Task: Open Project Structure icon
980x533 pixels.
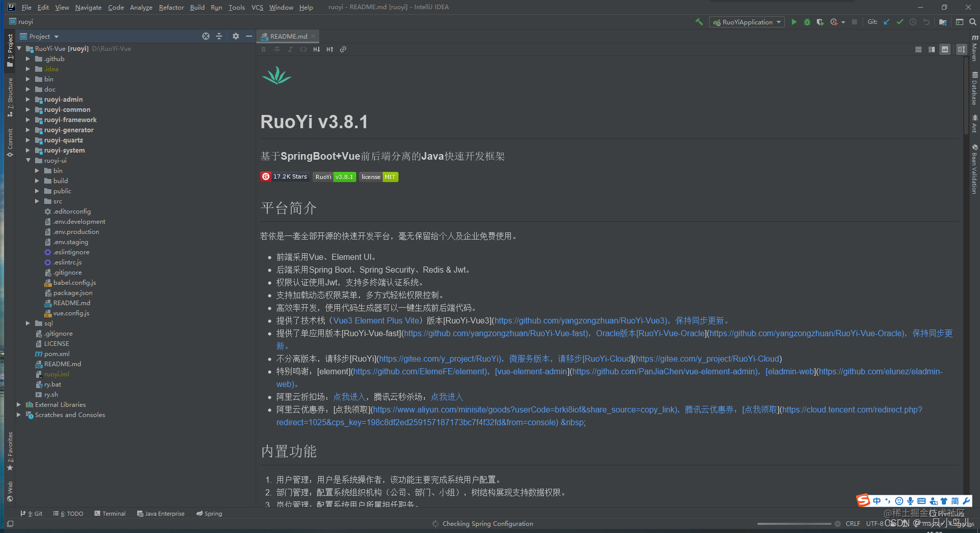Action: pyautogui.click(x=943, y=22)
